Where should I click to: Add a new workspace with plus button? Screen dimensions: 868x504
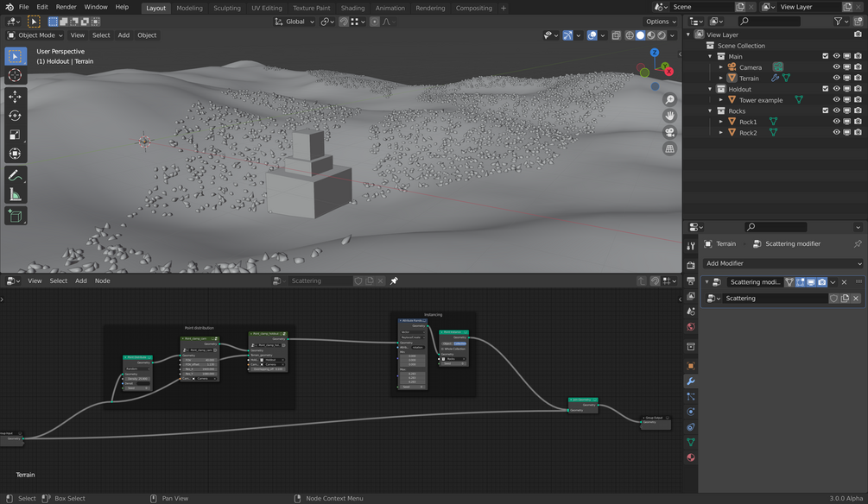504,8
